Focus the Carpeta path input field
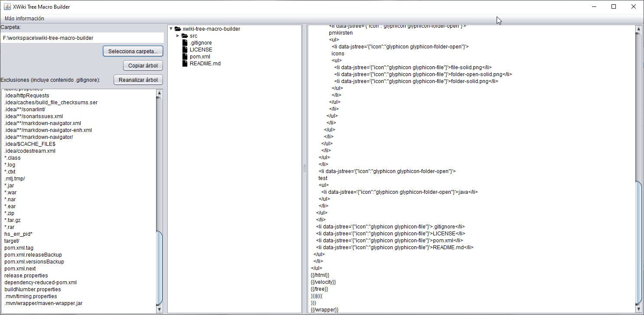Viewport: 644px width, 315px height. tap(82, 38)
